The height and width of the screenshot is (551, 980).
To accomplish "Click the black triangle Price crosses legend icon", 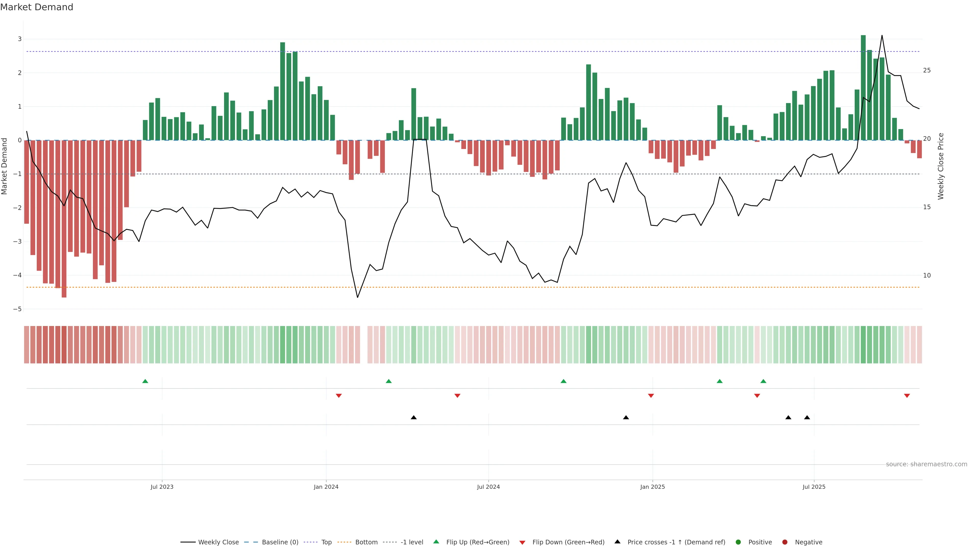I will pos(617,542).
